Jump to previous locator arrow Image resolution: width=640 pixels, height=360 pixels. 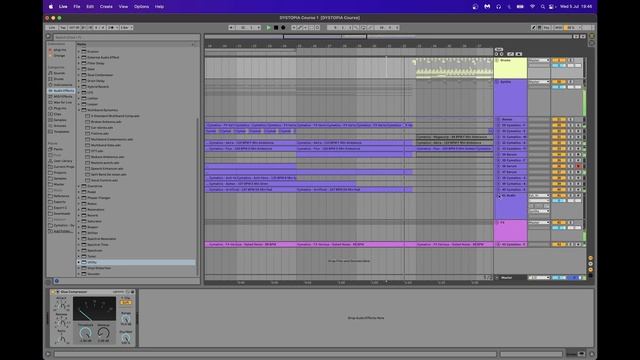point(497,54)
